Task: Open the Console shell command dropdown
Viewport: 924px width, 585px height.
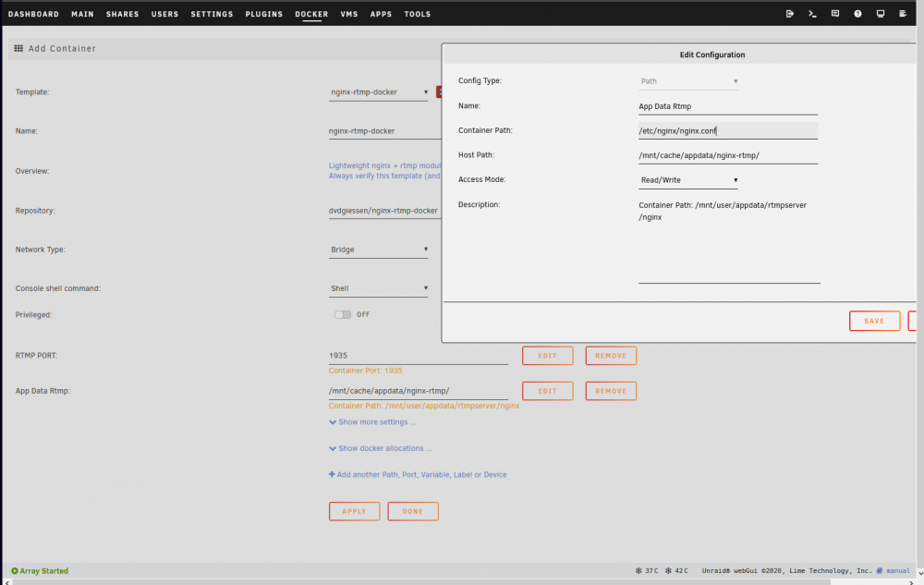Action: (378, 288)
